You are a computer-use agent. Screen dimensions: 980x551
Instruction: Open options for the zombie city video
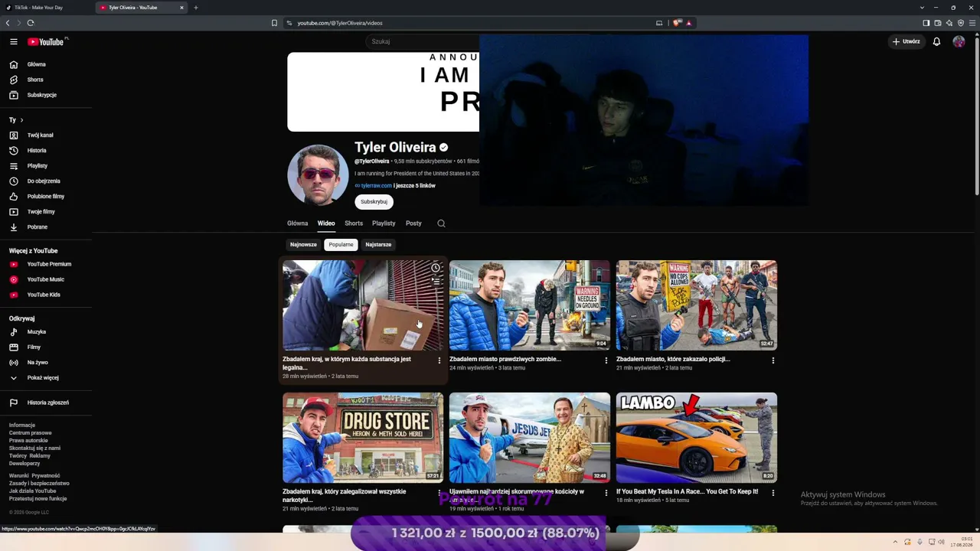tap(606, 360)
